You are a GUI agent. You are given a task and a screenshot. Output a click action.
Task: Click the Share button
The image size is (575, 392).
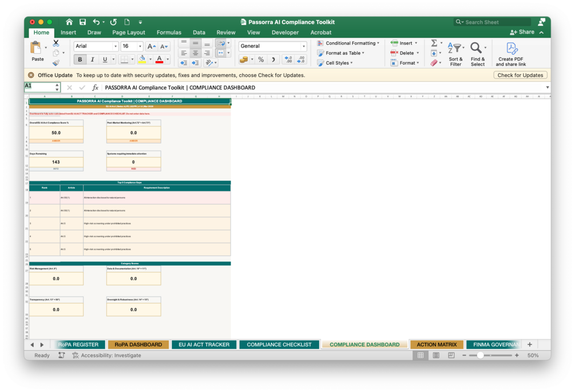[x=522, y=32]
